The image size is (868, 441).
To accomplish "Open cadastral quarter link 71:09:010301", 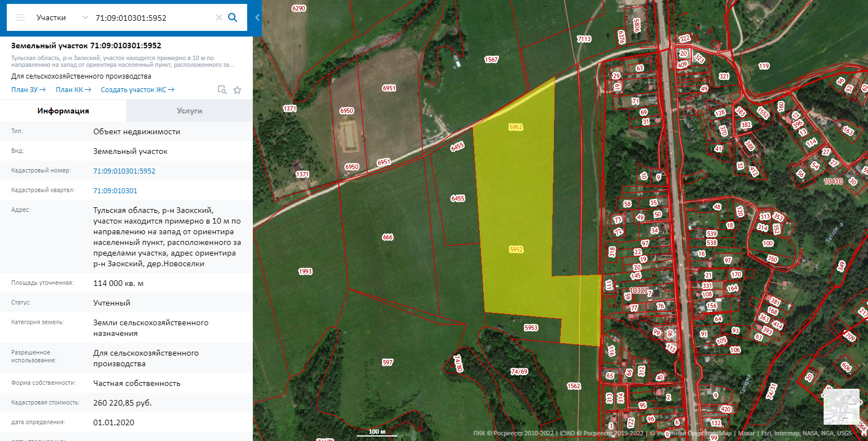I will (x=115, y=190).
